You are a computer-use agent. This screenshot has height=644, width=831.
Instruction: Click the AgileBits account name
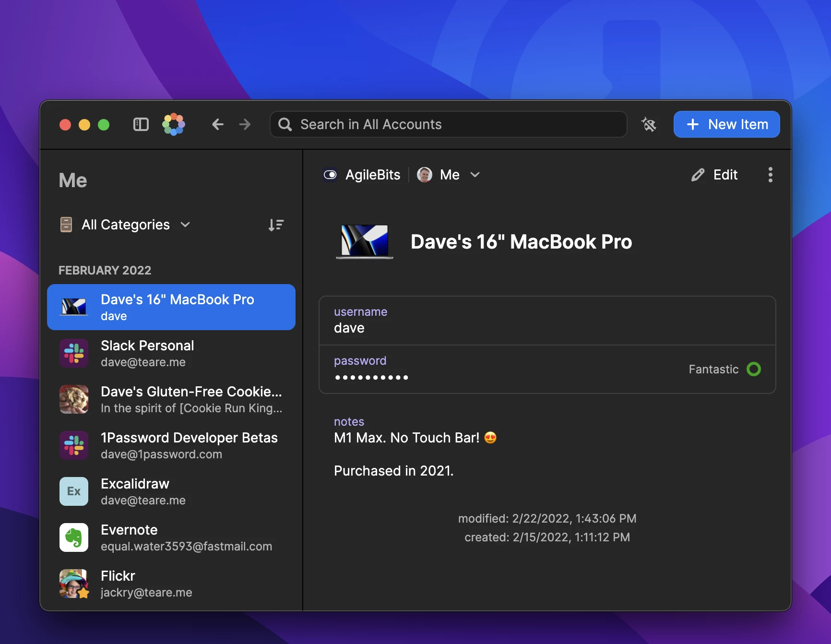tap(373, 175)
